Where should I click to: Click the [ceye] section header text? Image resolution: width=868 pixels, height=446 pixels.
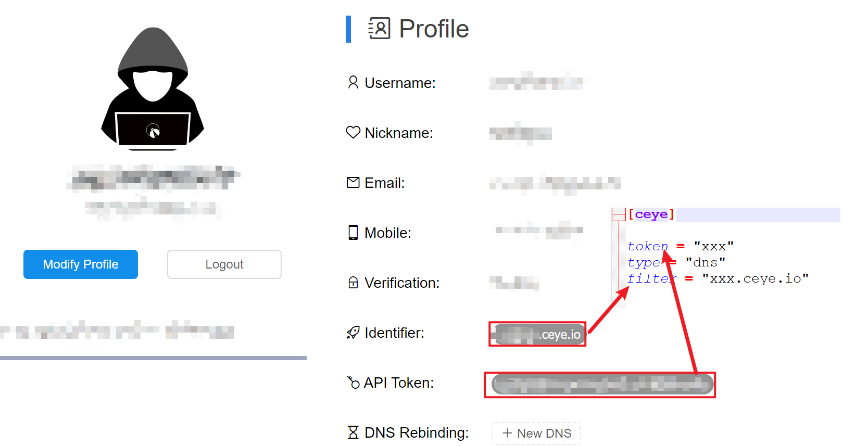pyautogui.click(x=651, y=214)
